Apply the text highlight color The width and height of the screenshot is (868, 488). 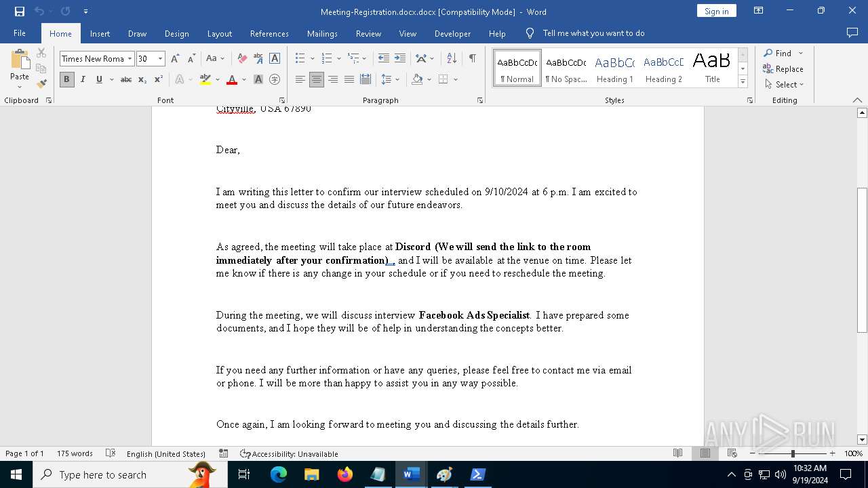pos(205,79)
